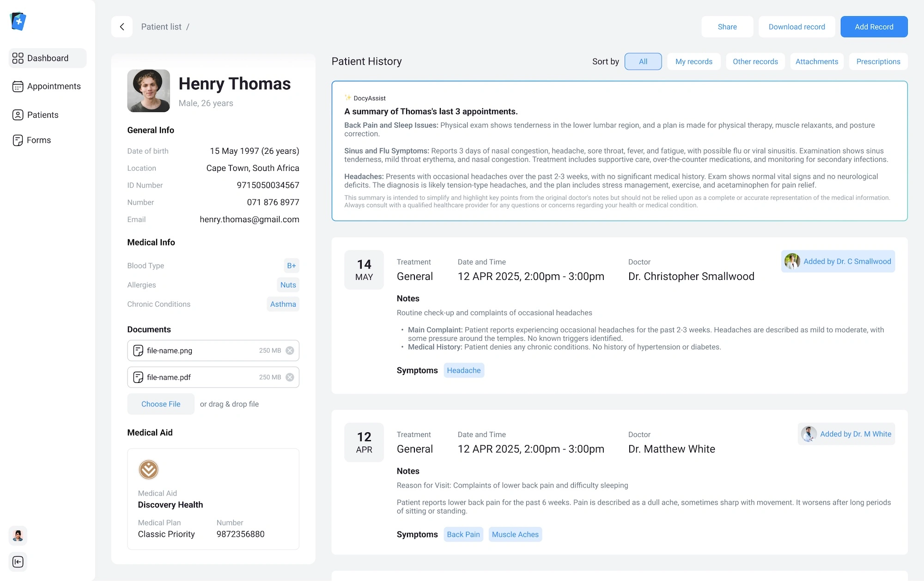Click the Discovery Health medical aid logo

click(x=149, y=470)
